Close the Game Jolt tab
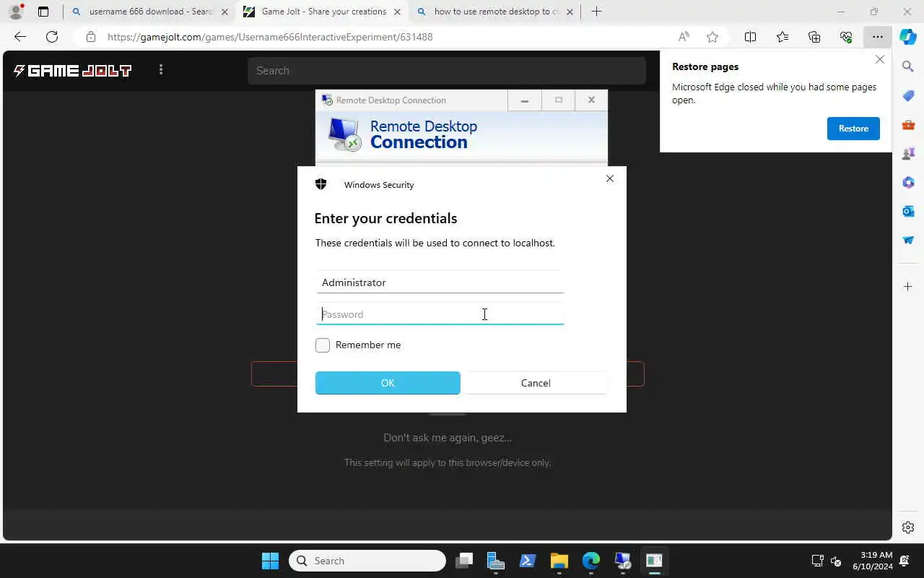This screenshot has height=578, width=924. tap(397, 12)
